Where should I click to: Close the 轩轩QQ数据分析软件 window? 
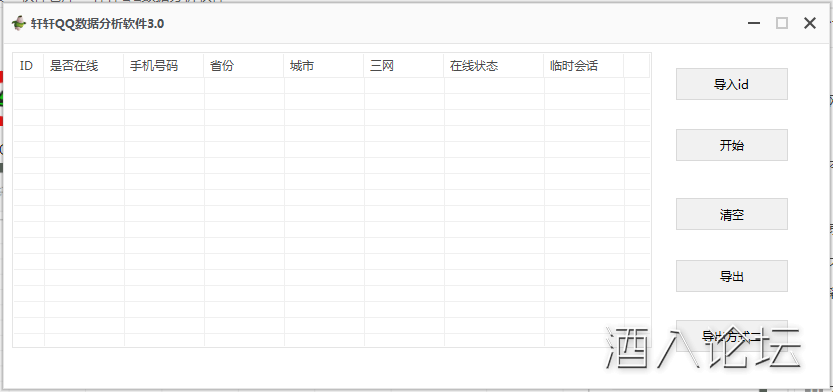click(810, 23)
